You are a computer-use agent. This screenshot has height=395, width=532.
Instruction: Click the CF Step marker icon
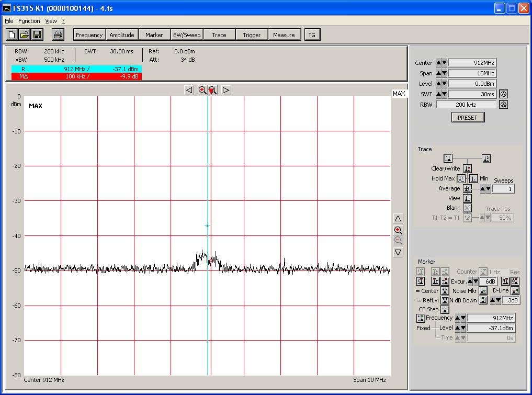tap(445, 309)
